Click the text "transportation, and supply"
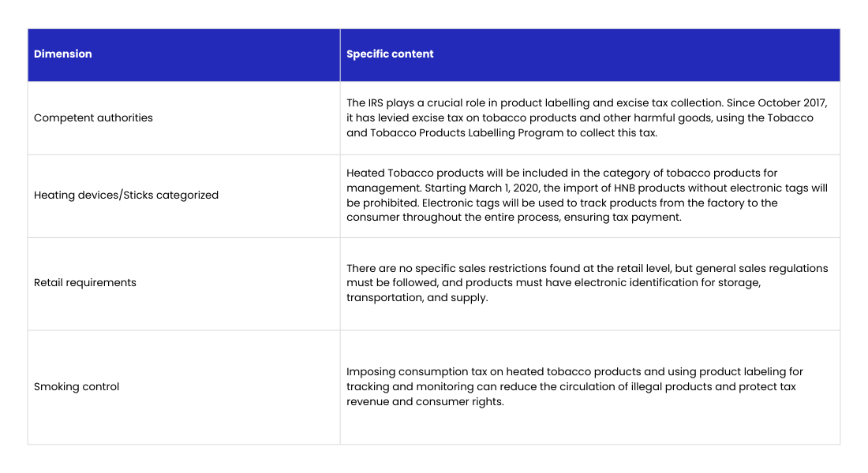Viewport: 868px width, 473px height. [417, 299]
